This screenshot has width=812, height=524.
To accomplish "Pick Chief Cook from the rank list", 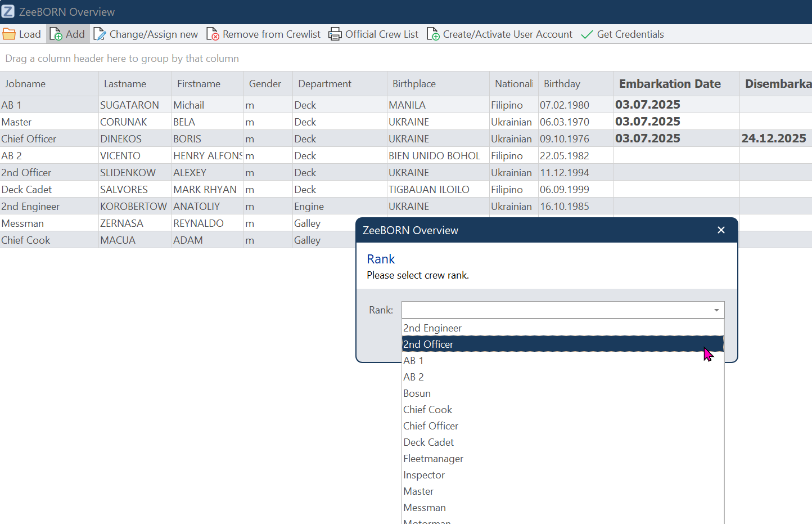I will 563,410.
